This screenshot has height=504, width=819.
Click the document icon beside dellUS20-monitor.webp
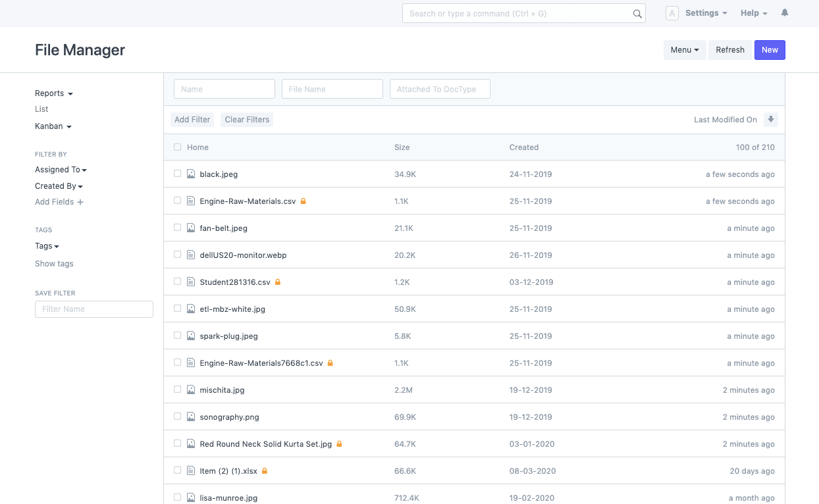[x=191, y=255]
